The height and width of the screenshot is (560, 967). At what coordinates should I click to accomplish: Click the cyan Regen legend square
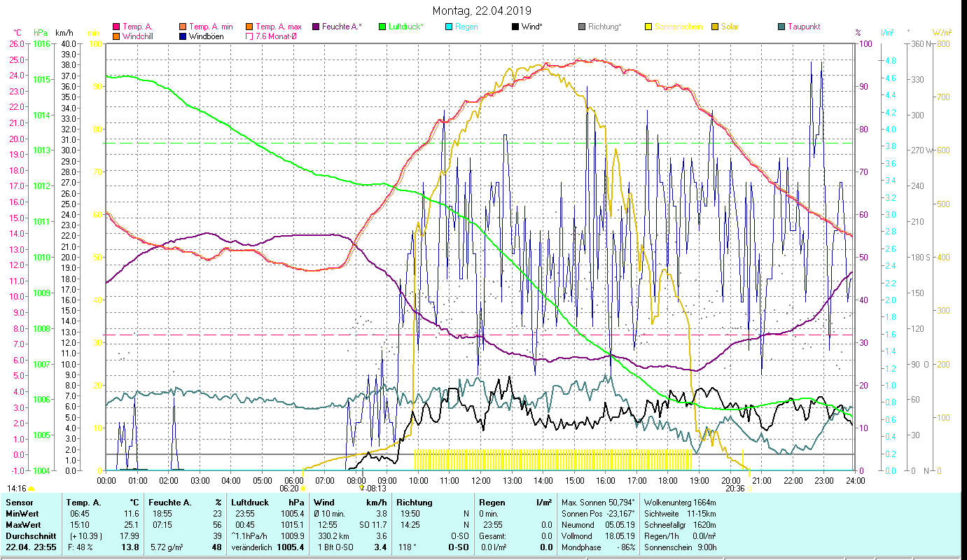[449, 27]
